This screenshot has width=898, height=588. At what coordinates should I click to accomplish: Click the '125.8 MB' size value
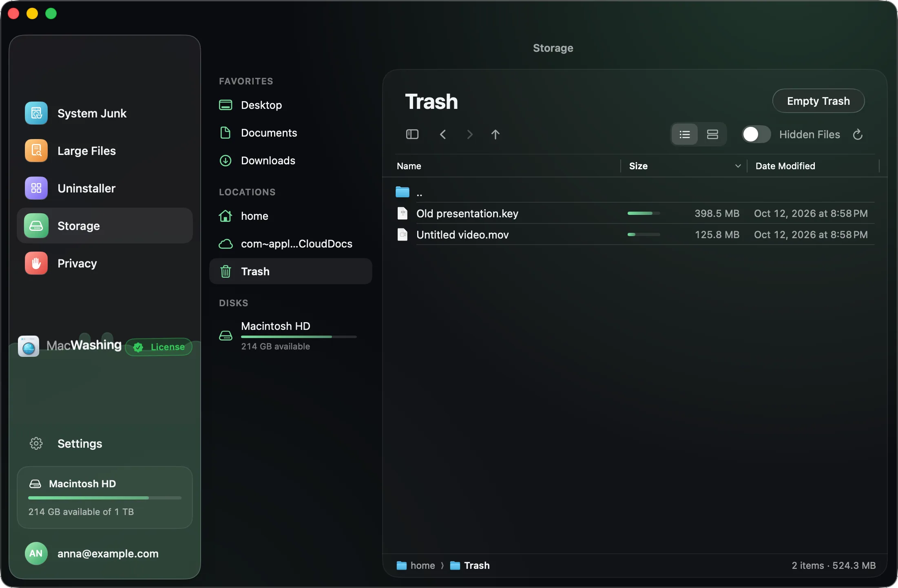point(717,234)
